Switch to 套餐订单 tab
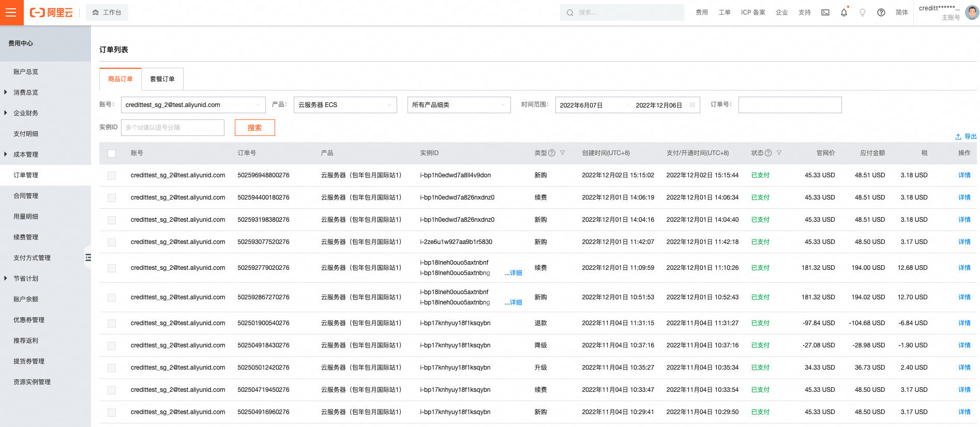 click(x=162, y=79)
